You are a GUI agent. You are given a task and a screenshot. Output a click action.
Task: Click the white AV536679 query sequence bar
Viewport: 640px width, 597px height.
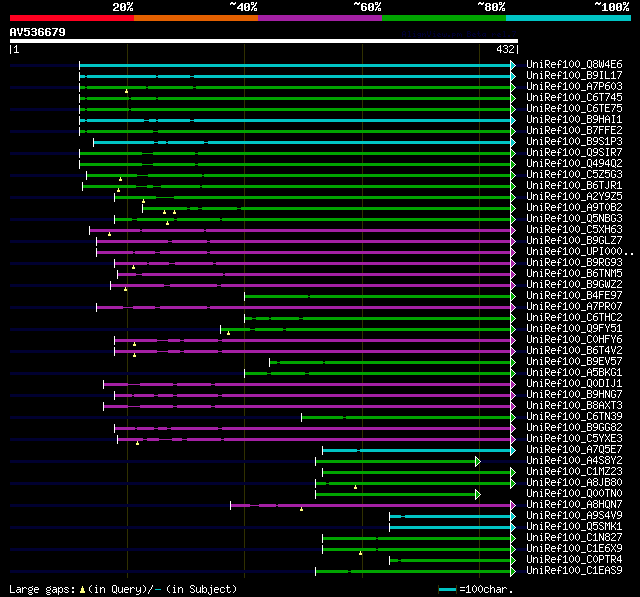click(x=264, y=41)
